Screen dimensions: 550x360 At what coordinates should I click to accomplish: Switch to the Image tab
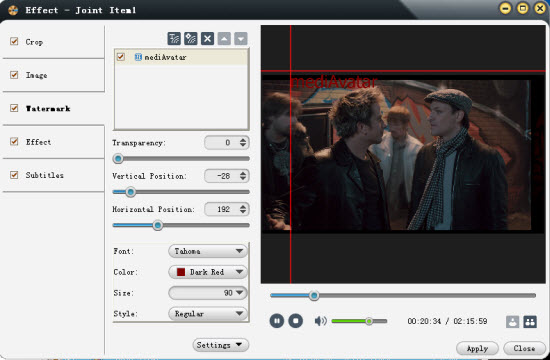click(x=54, y=75)
